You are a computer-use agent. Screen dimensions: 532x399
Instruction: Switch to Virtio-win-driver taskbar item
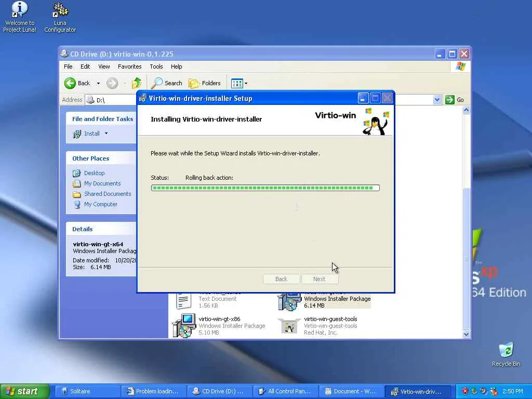(x=417, y=391)
